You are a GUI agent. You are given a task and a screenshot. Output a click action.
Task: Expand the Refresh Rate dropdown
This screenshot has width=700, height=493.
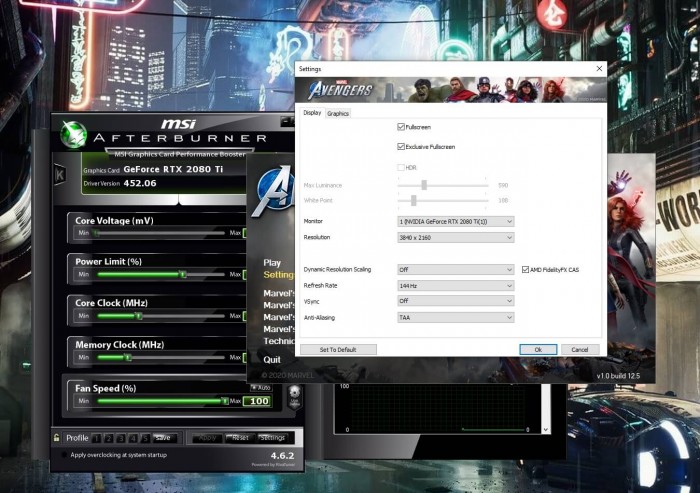tap(456, 285)
